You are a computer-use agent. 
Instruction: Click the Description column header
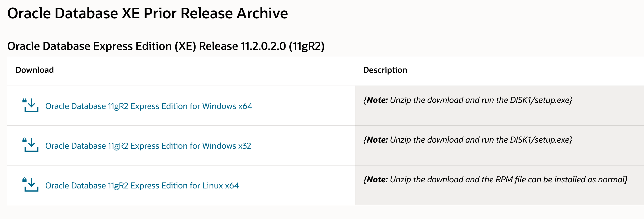pyautogui.click(x=385, y=70)
